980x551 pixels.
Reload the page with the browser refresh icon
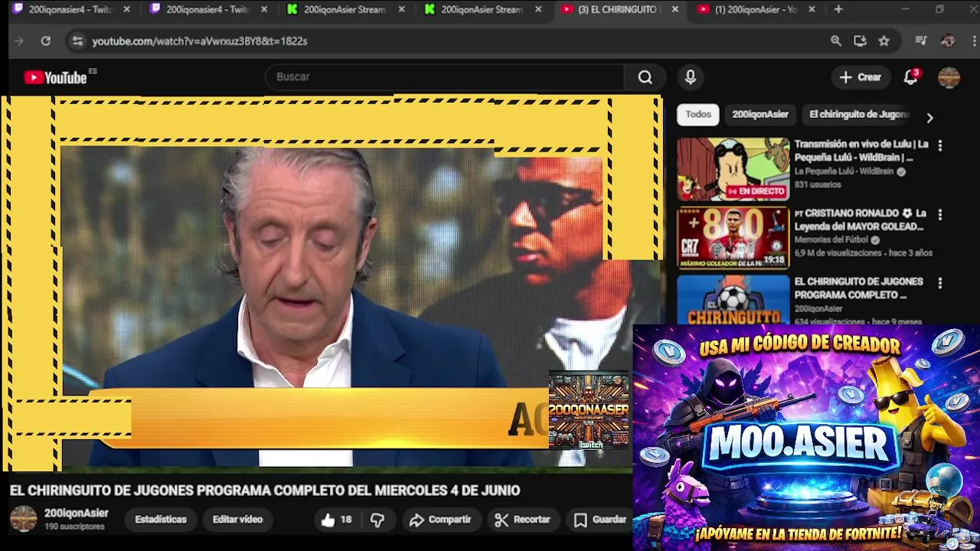point(46,41)
